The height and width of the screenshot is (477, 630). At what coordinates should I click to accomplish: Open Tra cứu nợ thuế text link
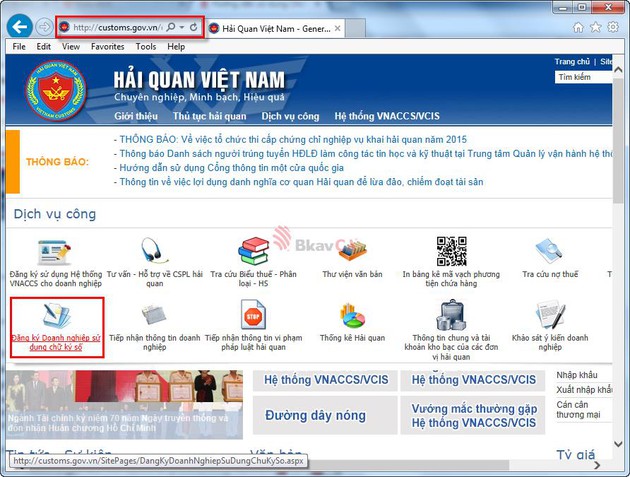point(550,274)
